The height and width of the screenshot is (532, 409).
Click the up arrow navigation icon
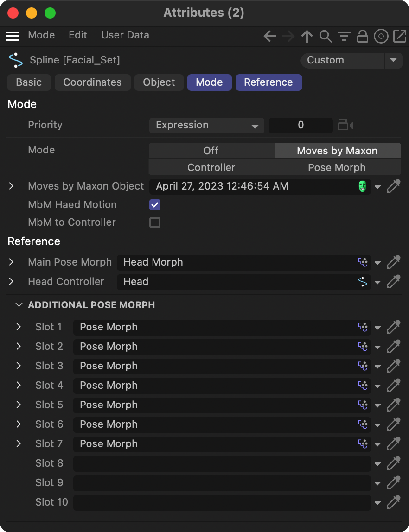[307, 36]
